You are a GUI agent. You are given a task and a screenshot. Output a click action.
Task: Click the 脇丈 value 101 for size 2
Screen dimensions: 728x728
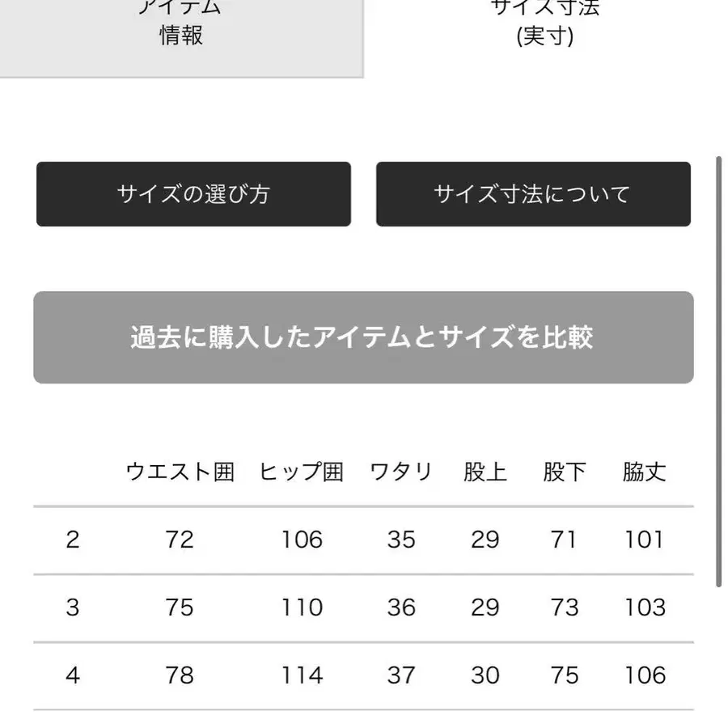pyautogui.click(x=643, y=540)
